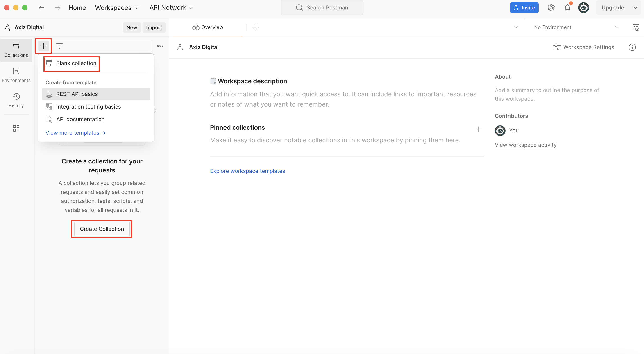The height and width of the screenshot is (354, 644).
Task: Click the configure sidebar grid-plus icon
Action: 16,128
